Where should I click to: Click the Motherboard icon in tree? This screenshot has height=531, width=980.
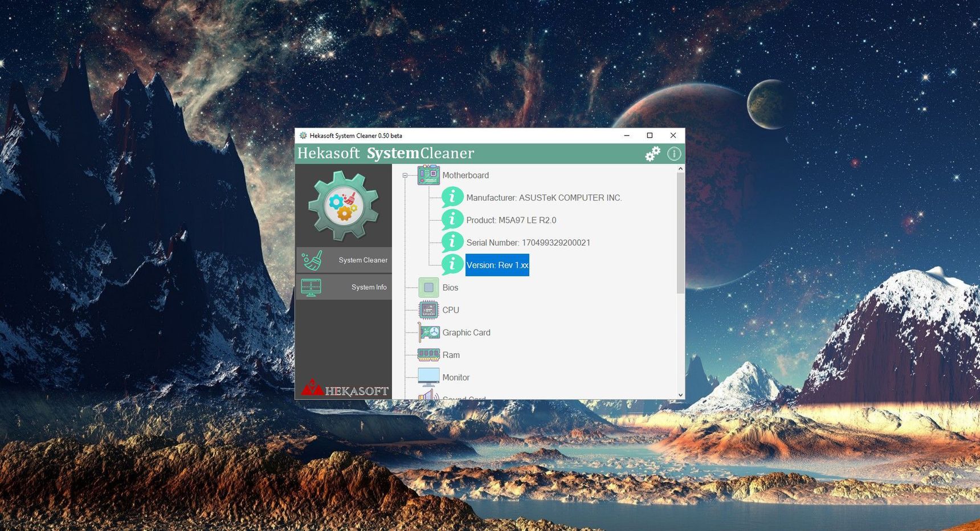click(x=428, y=175)
